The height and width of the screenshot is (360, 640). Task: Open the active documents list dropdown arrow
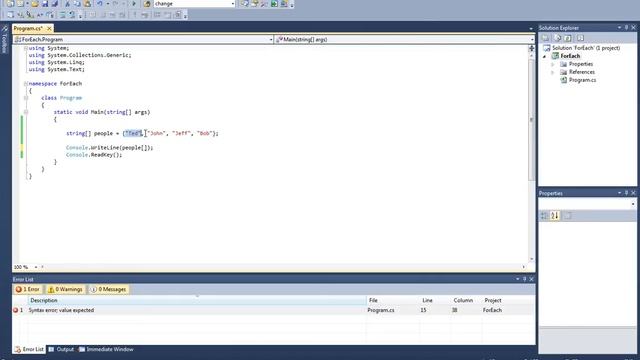tap(531, 29)
